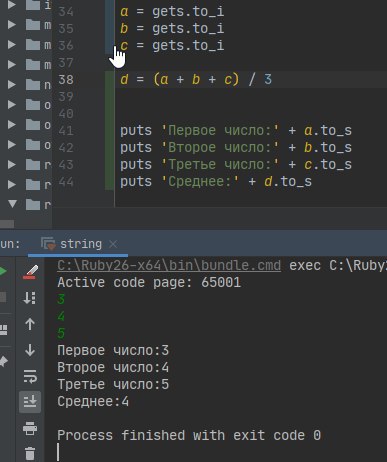
Task: Click line number 34 in gutter
Action: tap(66, 12)
